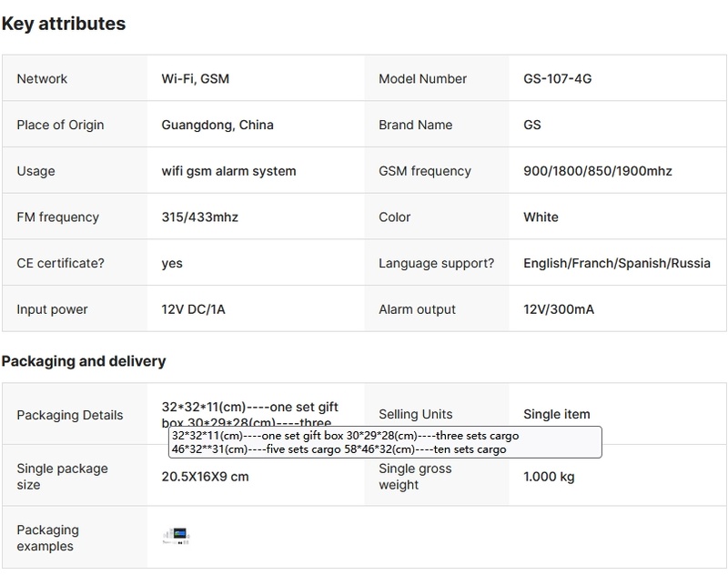Click the Packaging Details label
This screenshot has height=575, width=728.
click(x=69, y=415)
